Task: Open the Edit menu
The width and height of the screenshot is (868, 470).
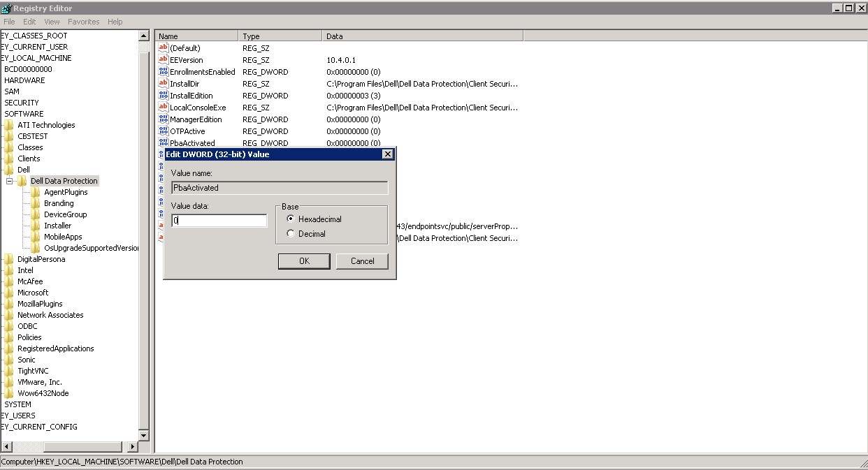Action: pyautogui.click(x=29, y=22)
